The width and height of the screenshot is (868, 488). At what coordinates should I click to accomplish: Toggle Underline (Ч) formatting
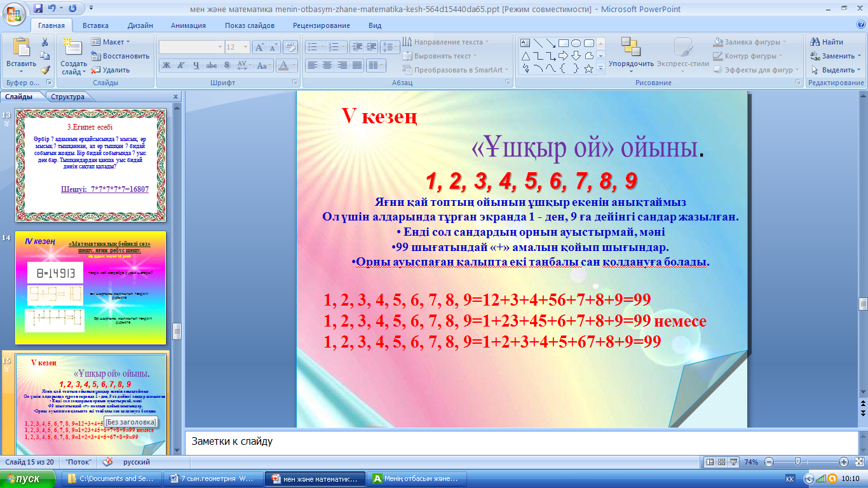click(196, 65)
